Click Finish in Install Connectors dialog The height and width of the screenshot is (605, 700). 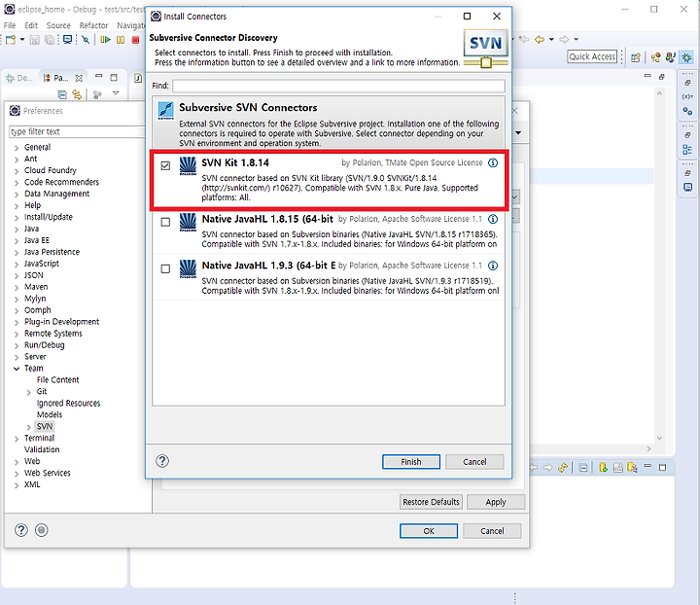pos(410,462)
